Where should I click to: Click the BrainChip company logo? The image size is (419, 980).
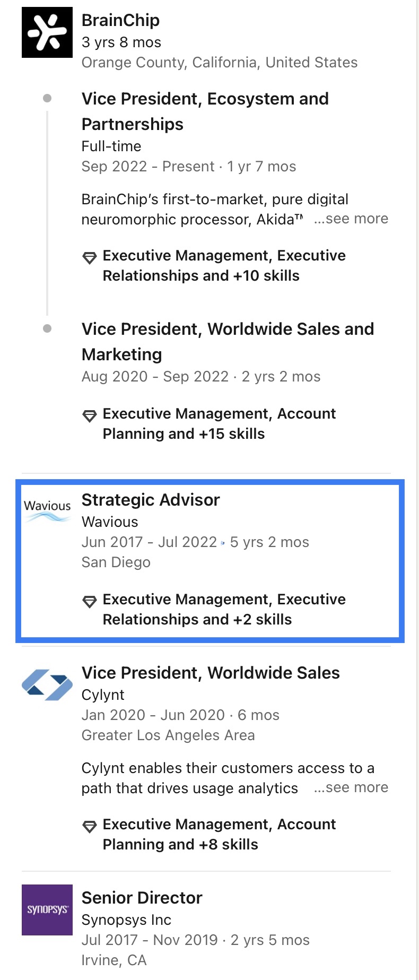click(x=47, y=32)
